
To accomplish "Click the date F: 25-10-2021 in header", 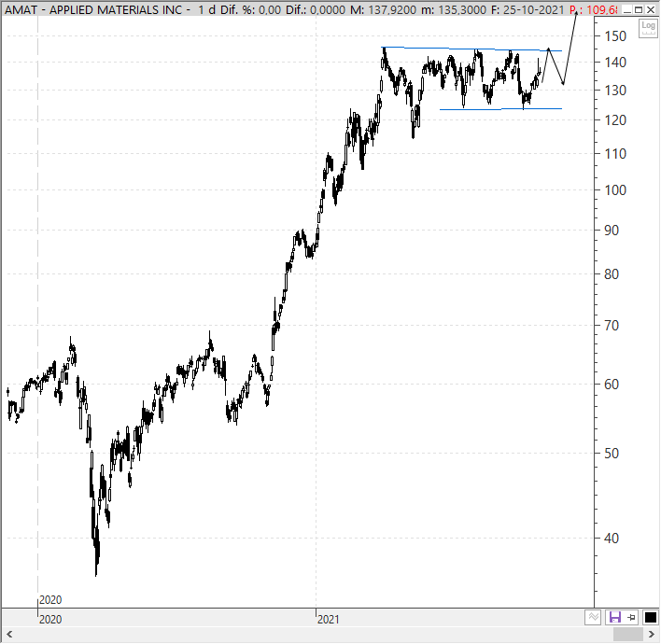I will click(527, 9).
